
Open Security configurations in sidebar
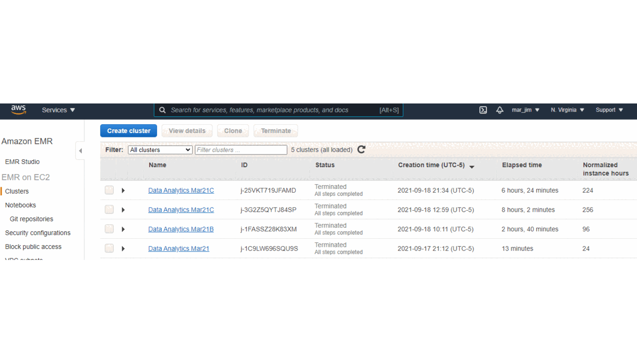[38, 233]
